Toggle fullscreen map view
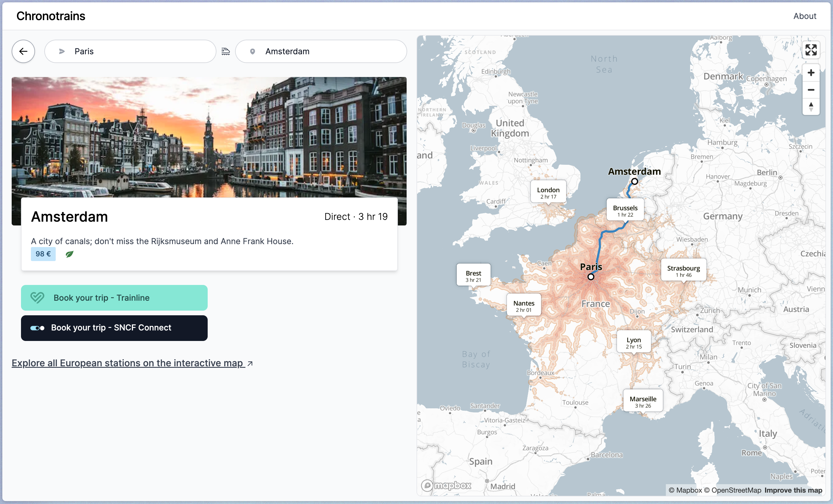This screenshot has height=504, width=833. 811,50
